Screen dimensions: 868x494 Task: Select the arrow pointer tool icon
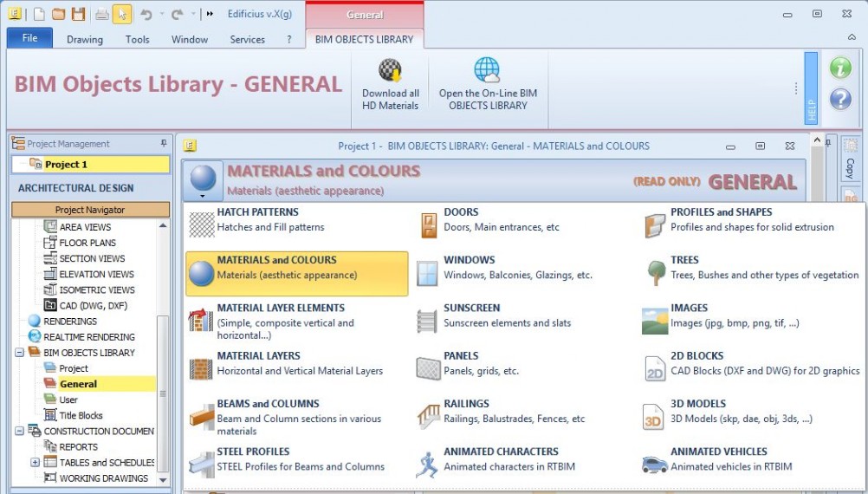coord(122,14)
